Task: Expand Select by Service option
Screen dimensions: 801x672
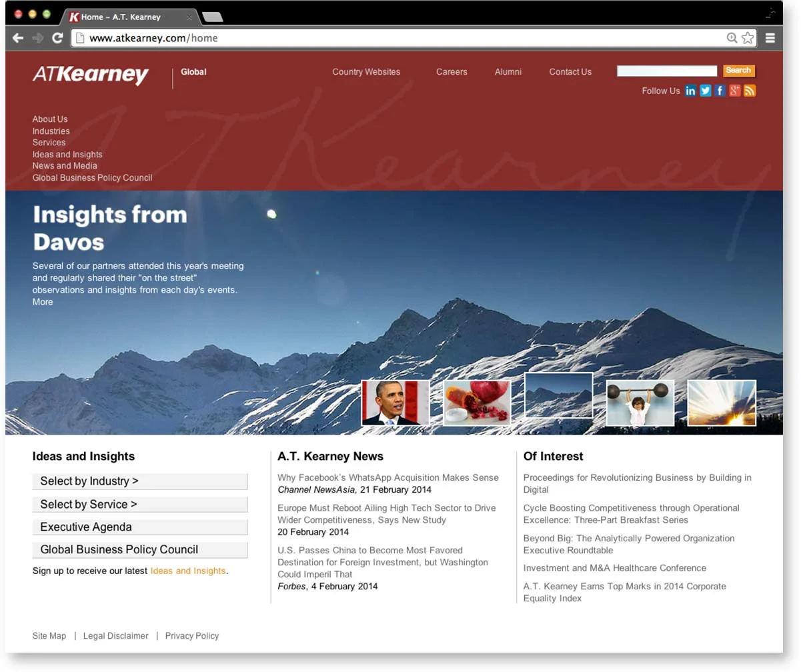Action: pos(140,505)
